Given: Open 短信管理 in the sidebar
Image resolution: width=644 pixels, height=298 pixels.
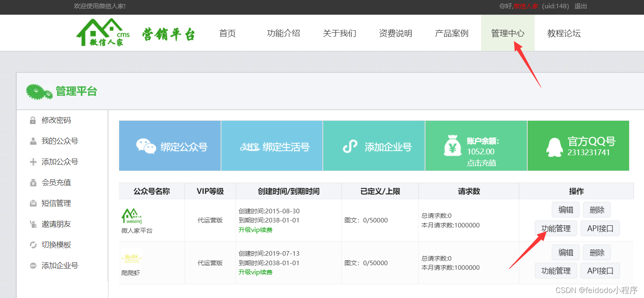Looking at the screenshot, I should tap(56, 203).
